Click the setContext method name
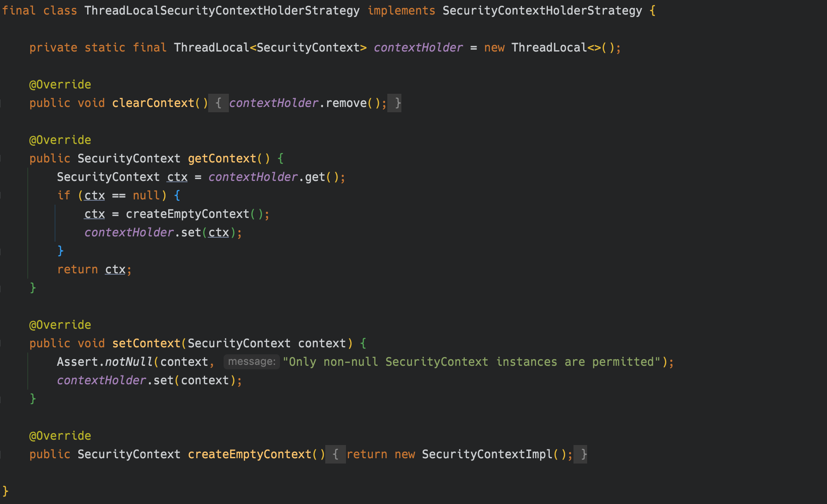The image size is (827, 504). click(x=146, y=343)
